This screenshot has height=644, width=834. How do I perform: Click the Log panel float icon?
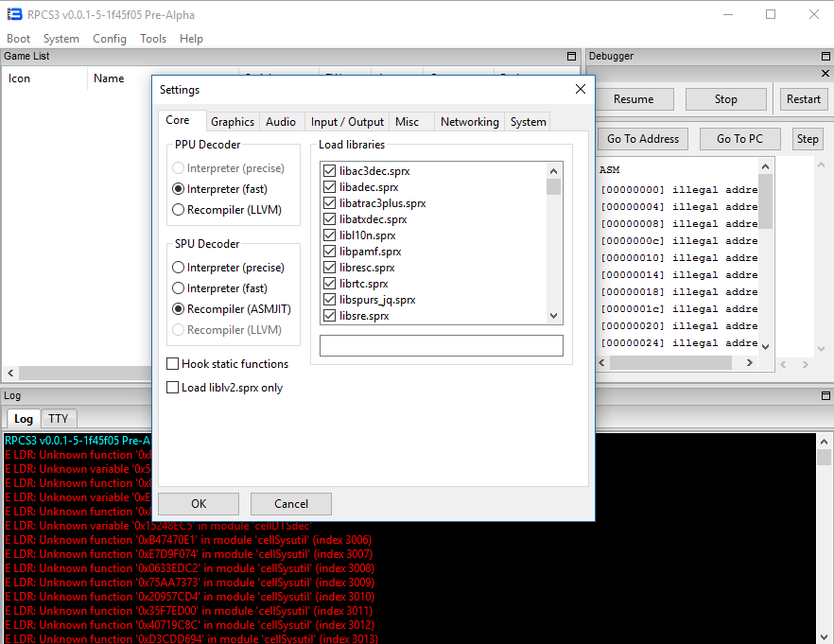point(825,395)
